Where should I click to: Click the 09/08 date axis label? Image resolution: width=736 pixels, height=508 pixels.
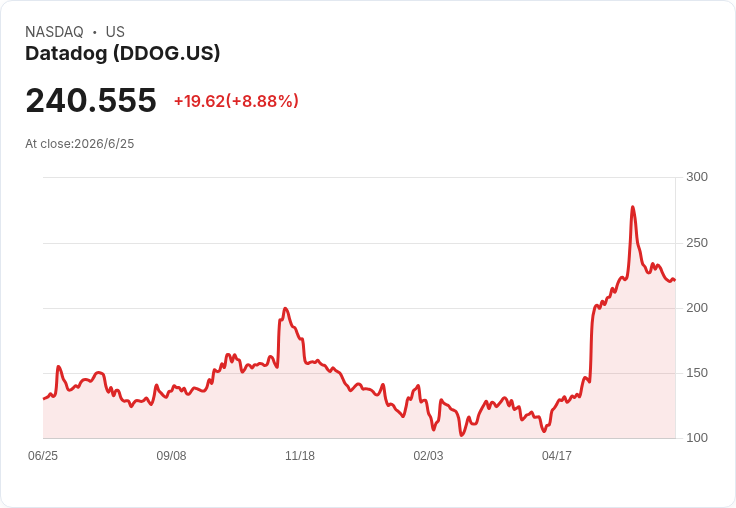[171, 455]
